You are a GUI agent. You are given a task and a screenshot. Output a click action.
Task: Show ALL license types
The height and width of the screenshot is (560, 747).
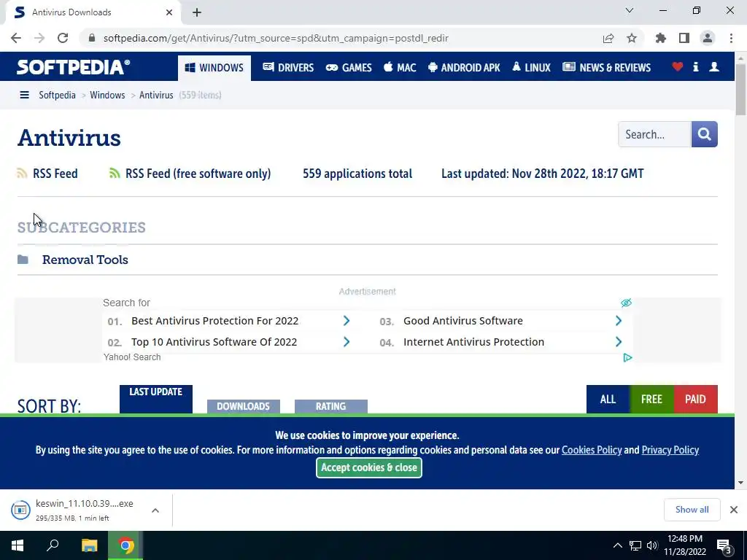click(x=608, y=399)
